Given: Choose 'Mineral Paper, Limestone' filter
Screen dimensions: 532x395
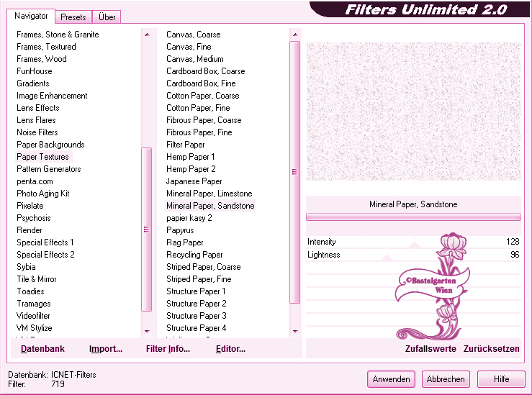Looking at the screenshot, I should (x=209, y=194).
